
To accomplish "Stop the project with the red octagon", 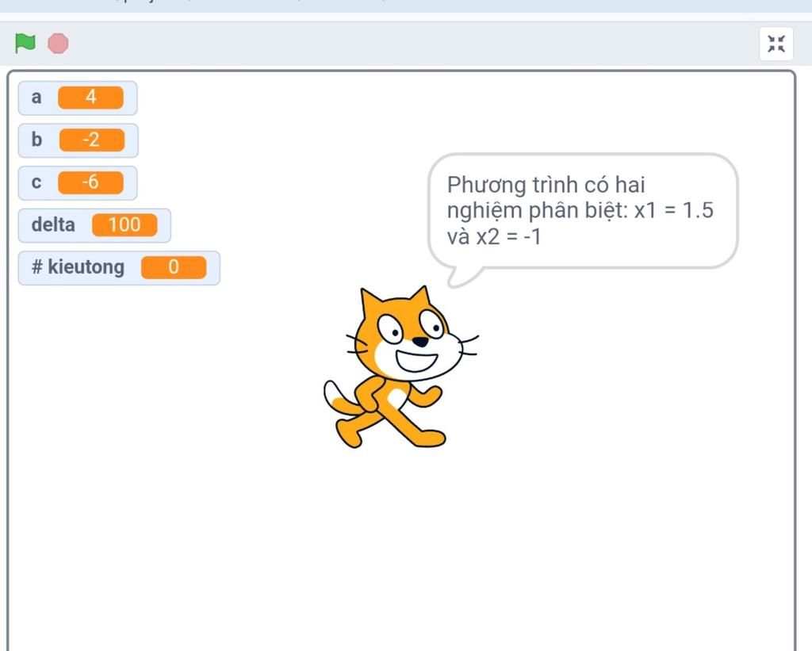I will coord(58,43).
